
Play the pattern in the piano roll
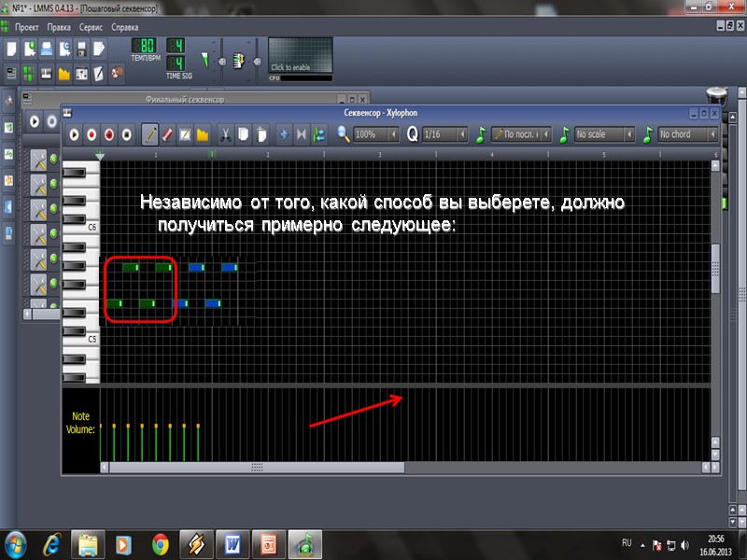point(74,134)
